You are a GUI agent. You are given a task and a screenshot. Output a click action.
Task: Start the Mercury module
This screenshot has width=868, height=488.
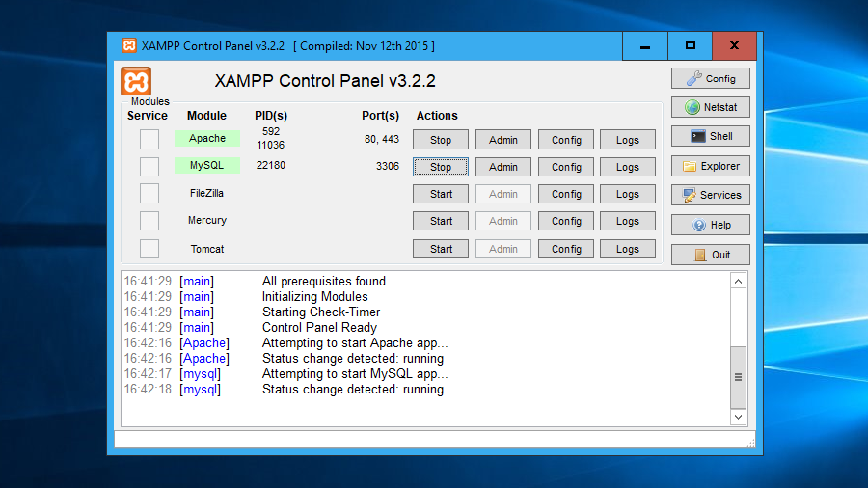pyautogui.click(x=441, y=221)
